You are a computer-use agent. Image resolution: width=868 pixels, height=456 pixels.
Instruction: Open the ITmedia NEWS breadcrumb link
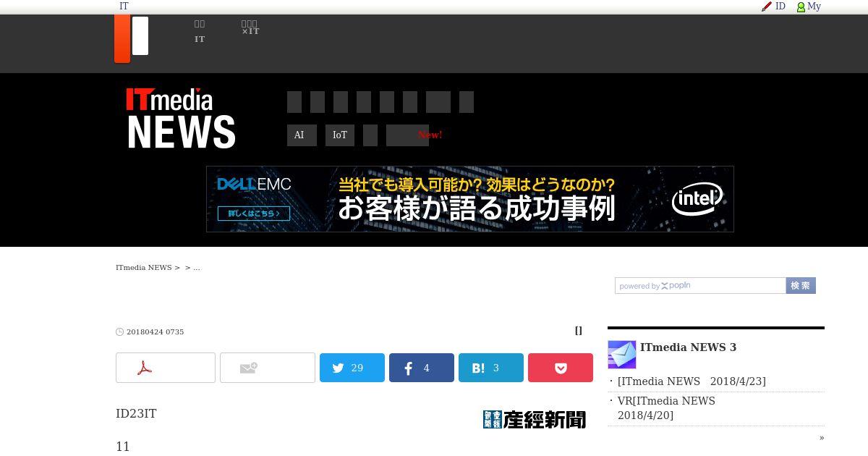click(x=143, y=268)
